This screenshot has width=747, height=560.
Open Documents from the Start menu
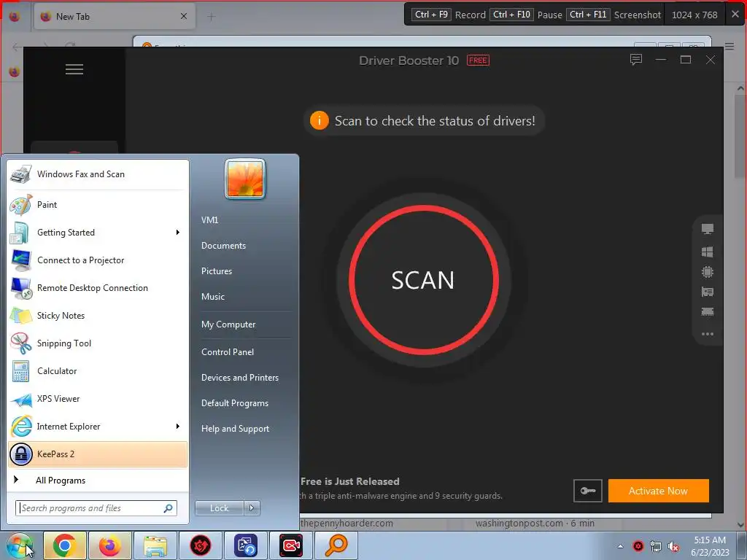[x=223, y=246]
